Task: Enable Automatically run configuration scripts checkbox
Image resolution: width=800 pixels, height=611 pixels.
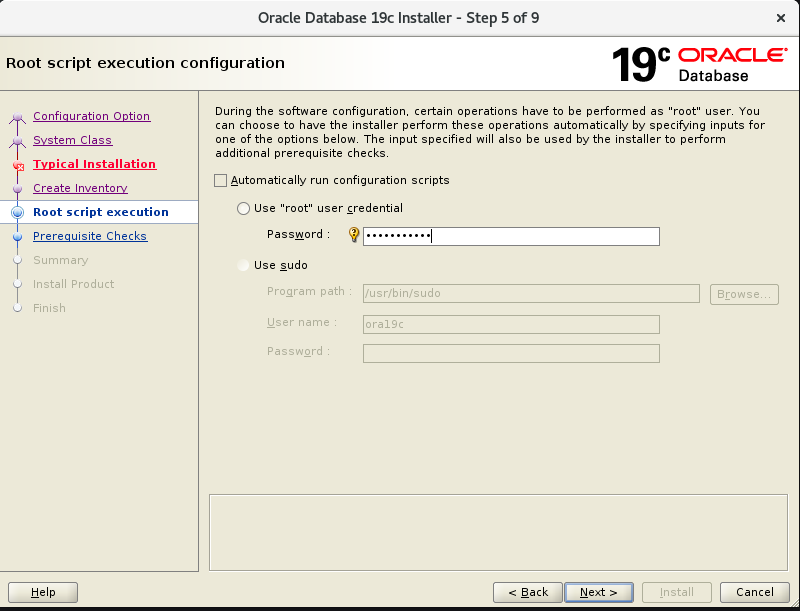Action: click(x=220, y=181)
